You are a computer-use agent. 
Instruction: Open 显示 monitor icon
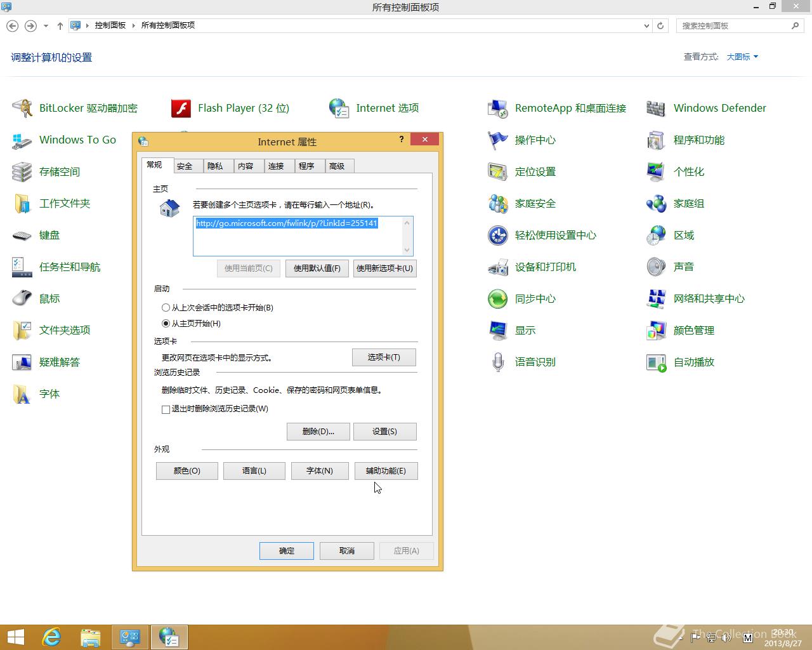pos(498,331)
